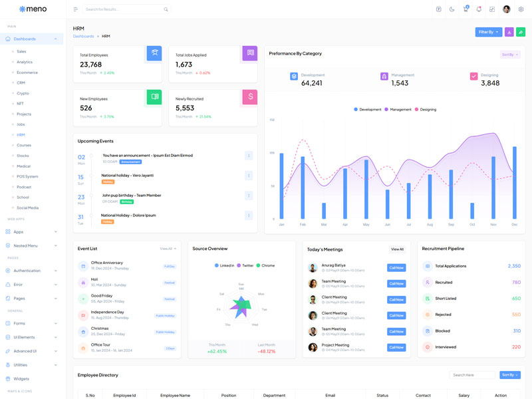
Task: Open Sort By dropdown in Performance By Category
Action: point(509,55)
